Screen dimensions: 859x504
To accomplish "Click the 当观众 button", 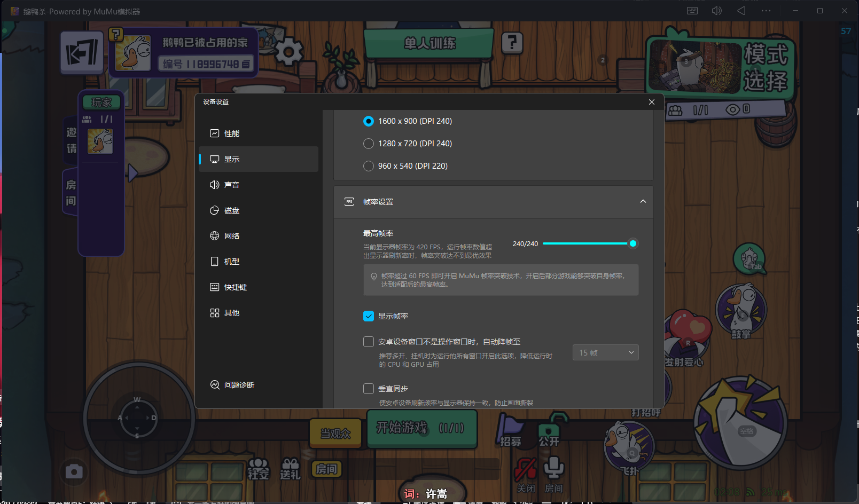I will (335, 433).
